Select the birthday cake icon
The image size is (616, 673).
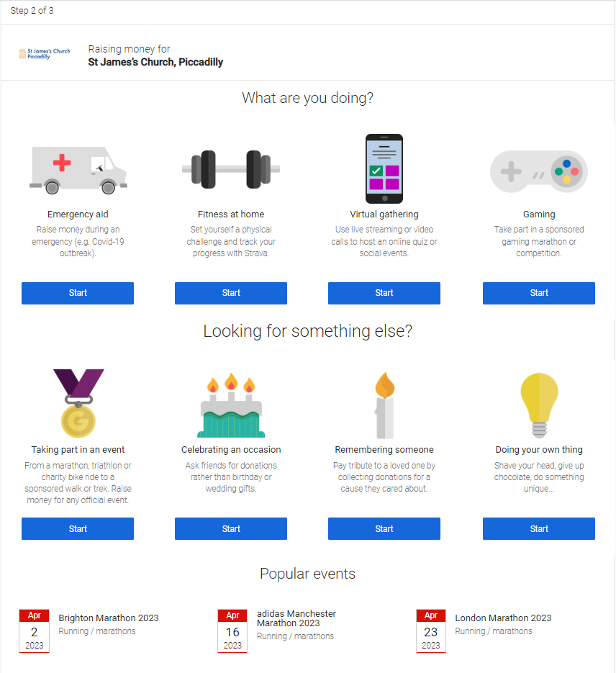point(231,405)
